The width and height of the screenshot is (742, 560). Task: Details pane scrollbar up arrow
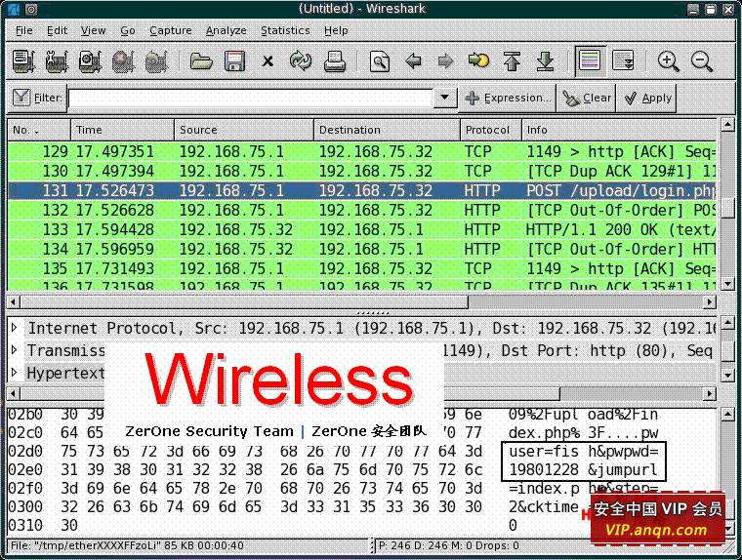(x=727, y=324)
